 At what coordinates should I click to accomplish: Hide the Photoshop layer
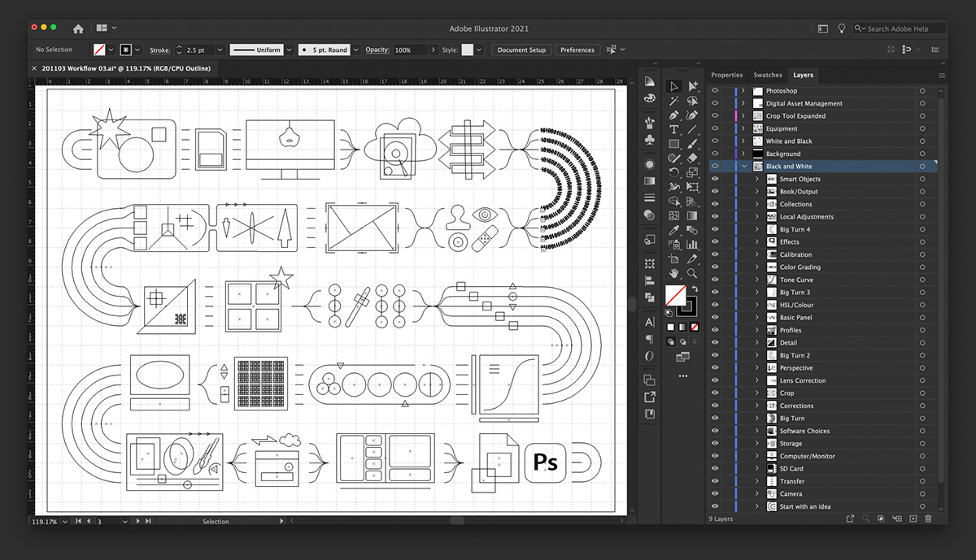tap(715, 91)
